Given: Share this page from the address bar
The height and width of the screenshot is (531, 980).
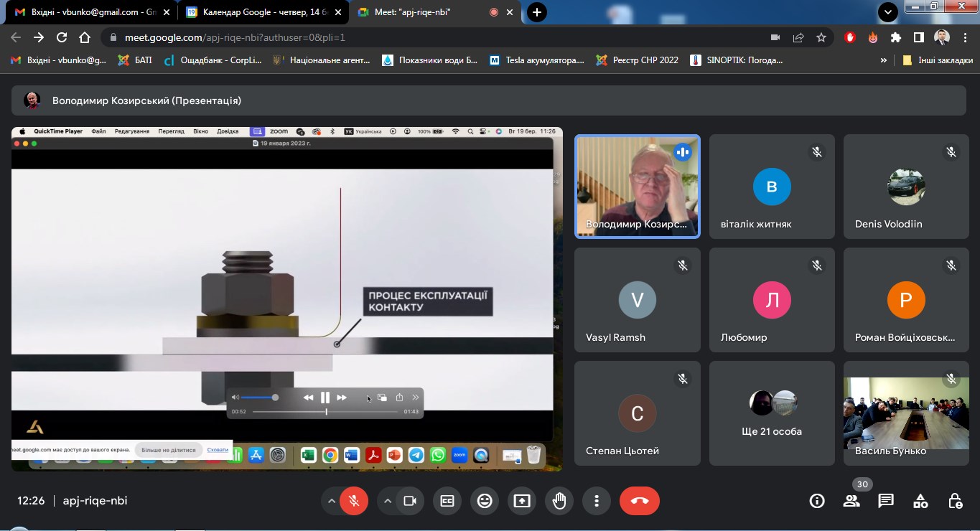Looking at the screenshot, I should tap(798, 37).
